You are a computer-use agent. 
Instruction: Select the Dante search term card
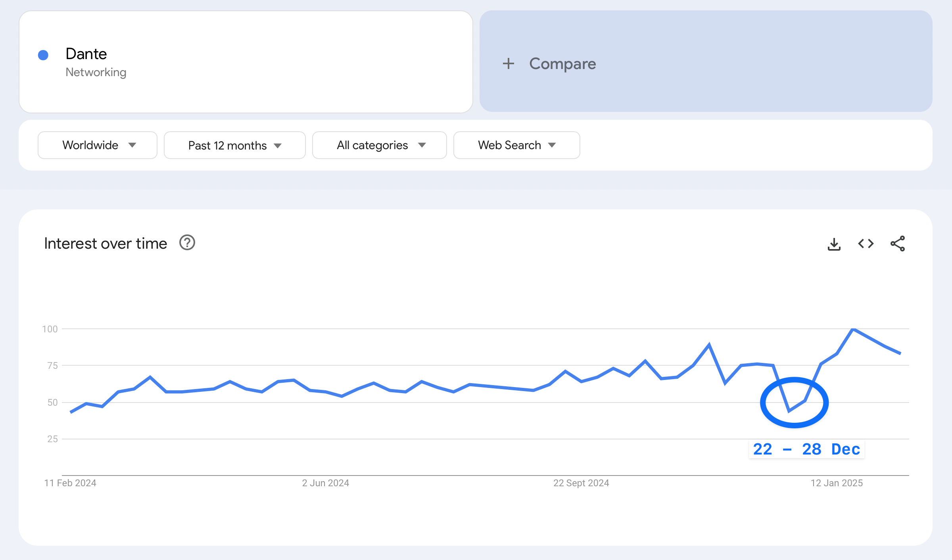(x=246, y=62)
